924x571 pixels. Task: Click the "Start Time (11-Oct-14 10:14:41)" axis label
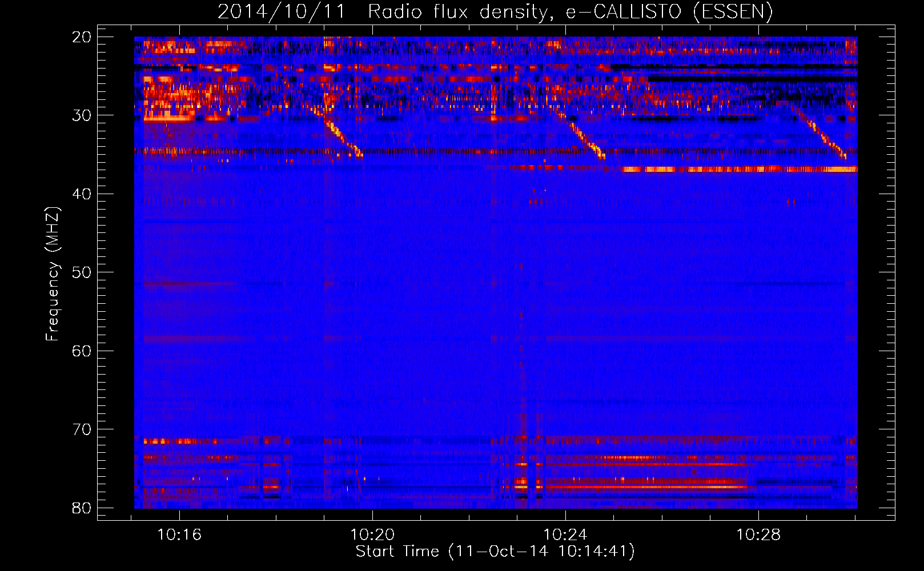click(495, 552)
